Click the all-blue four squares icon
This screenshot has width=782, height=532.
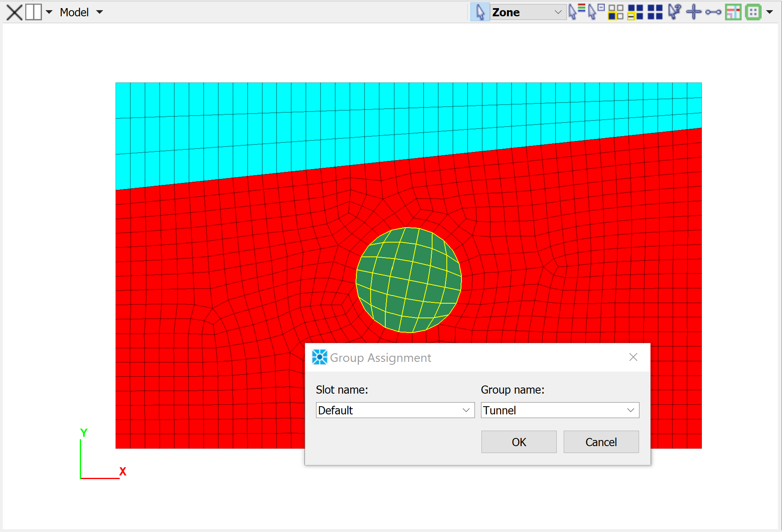pyautogui.click(x=655, y=12)
